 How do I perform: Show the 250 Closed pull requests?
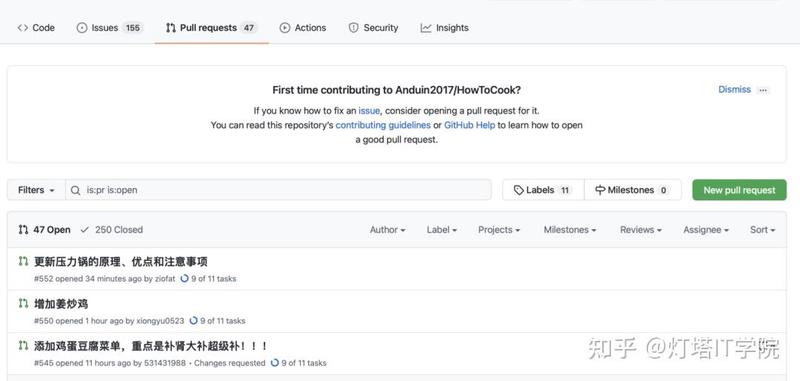coord(111,230)
